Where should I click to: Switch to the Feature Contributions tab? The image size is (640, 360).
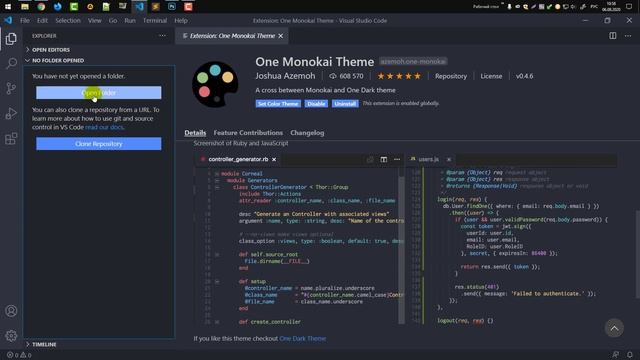(x=248, y=133)
